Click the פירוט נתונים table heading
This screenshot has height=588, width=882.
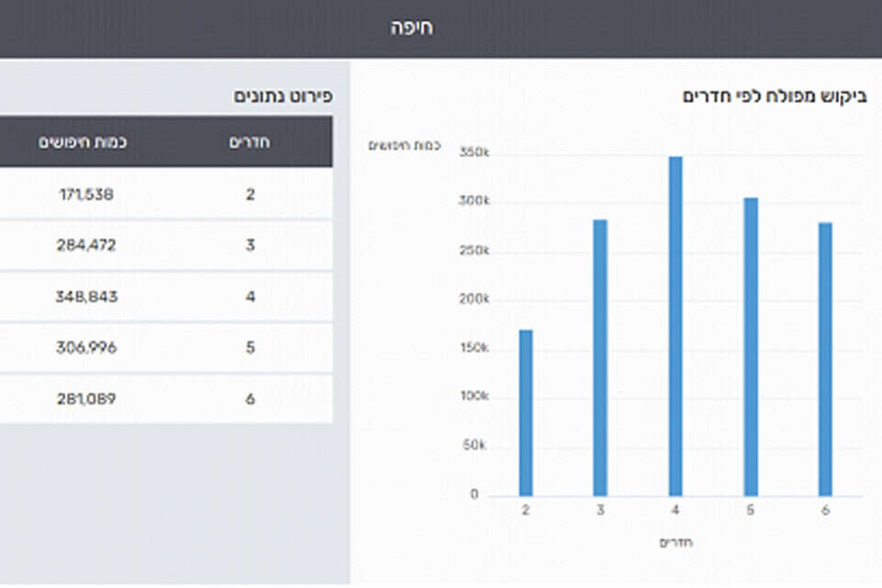[282, 96]
